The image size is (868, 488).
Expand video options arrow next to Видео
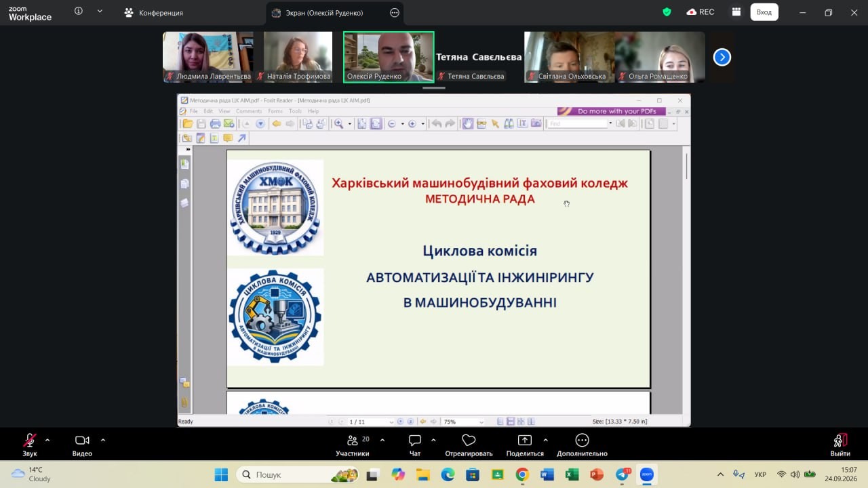coord(103,440)
